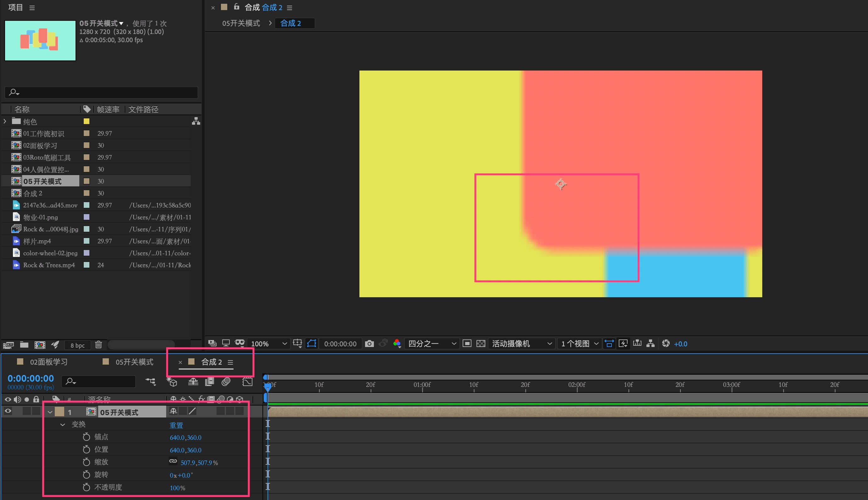Click the show channel RGB color icon
868x500 pixels.
tap(397, 344)
